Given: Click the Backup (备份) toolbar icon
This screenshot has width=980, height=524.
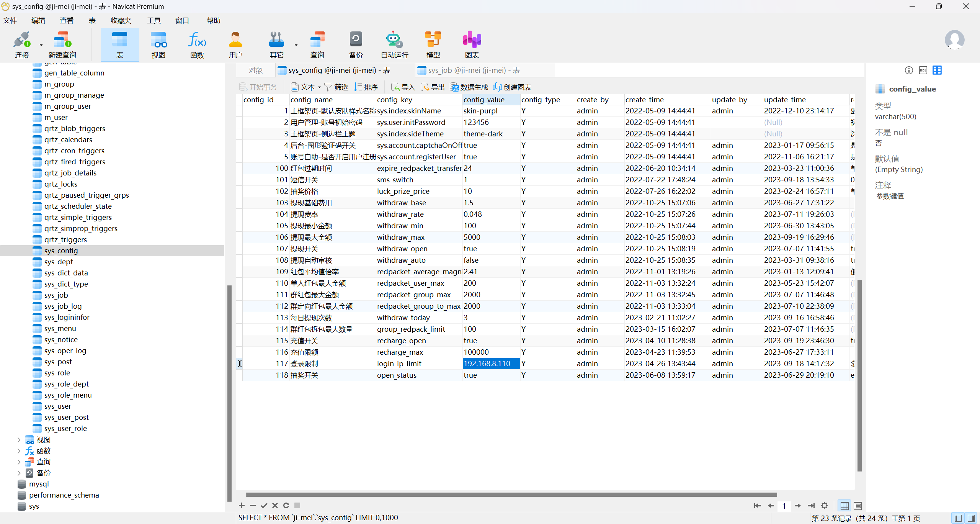Looking at the screenshot, I should click(356, 44).
